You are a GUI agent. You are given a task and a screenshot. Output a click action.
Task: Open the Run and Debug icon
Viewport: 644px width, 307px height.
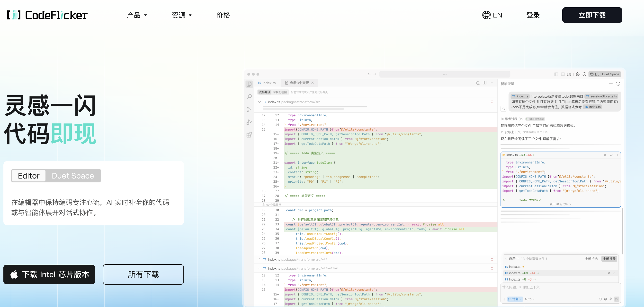(249, 122)
